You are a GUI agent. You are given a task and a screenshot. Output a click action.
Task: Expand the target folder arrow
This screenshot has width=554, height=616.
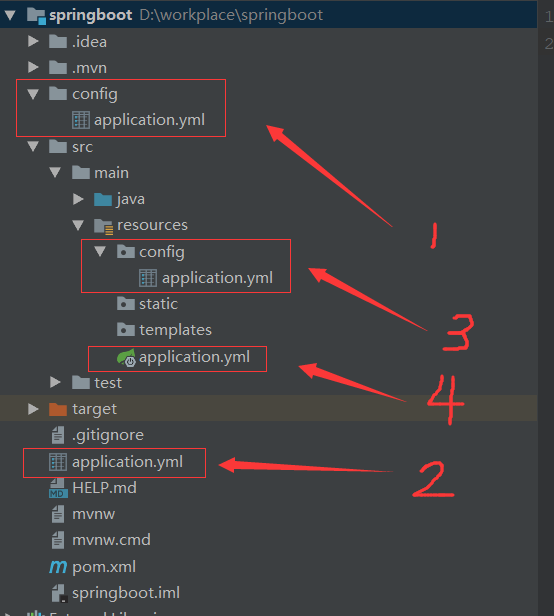pyautogui.click(x=33, y=409)
